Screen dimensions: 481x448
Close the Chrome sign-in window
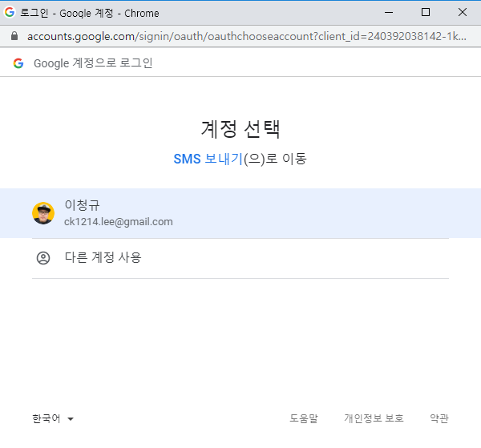(x=463, y=13)
